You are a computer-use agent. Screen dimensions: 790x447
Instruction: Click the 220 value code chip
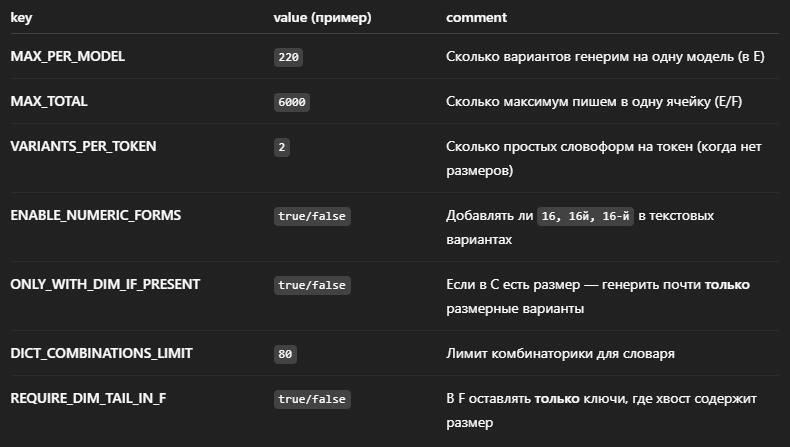pos(289,58)
